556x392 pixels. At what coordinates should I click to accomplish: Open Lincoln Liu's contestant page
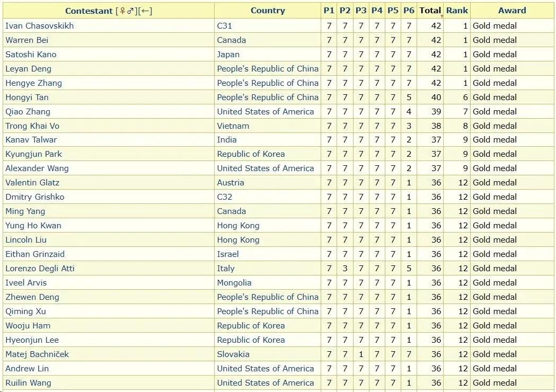point(26,240)
